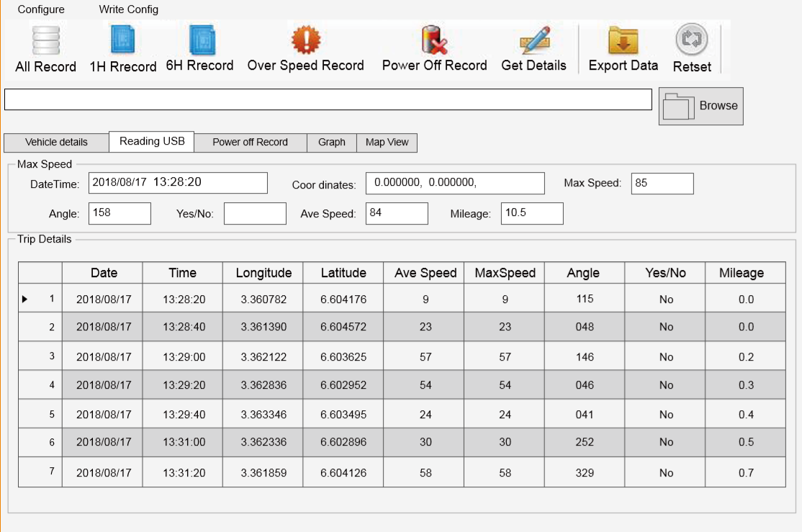Select row 3 via its row header
The image size is (802, 532).
coord(40,356)
